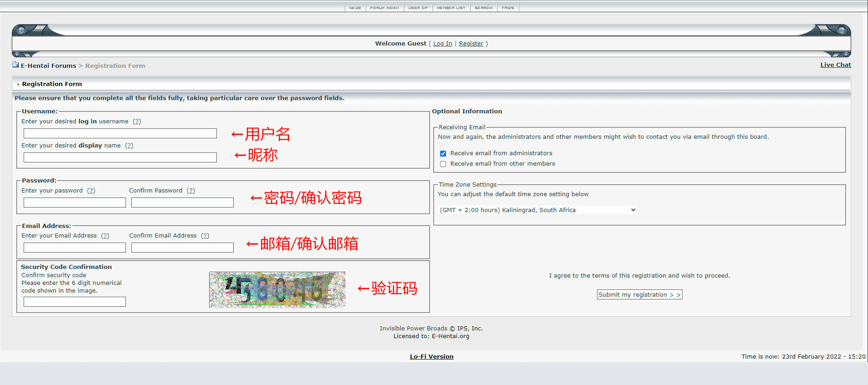Click the folder icon beside E-Hentai Forums breadcrumb
This screenshot has height=385, width=868.
(15, 65)
